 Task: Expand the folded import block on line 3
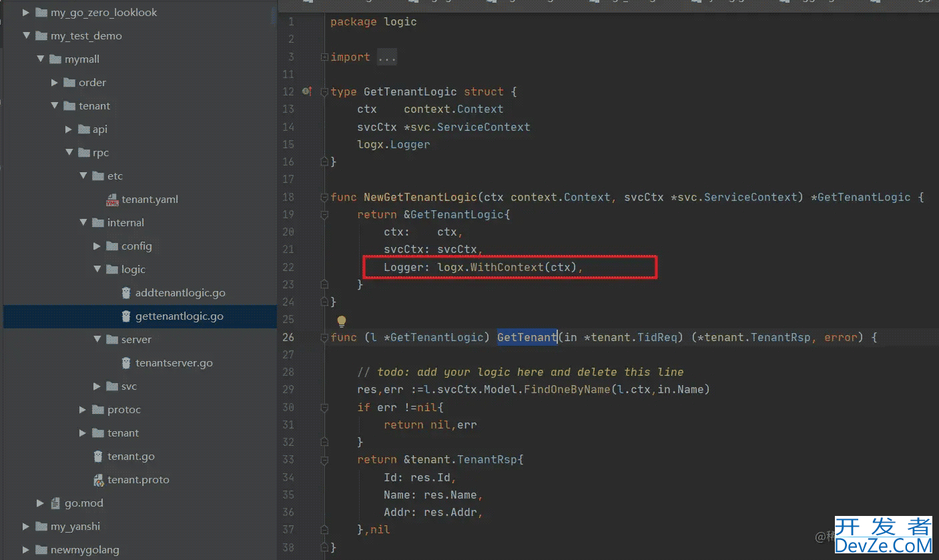tap(324, 57)
